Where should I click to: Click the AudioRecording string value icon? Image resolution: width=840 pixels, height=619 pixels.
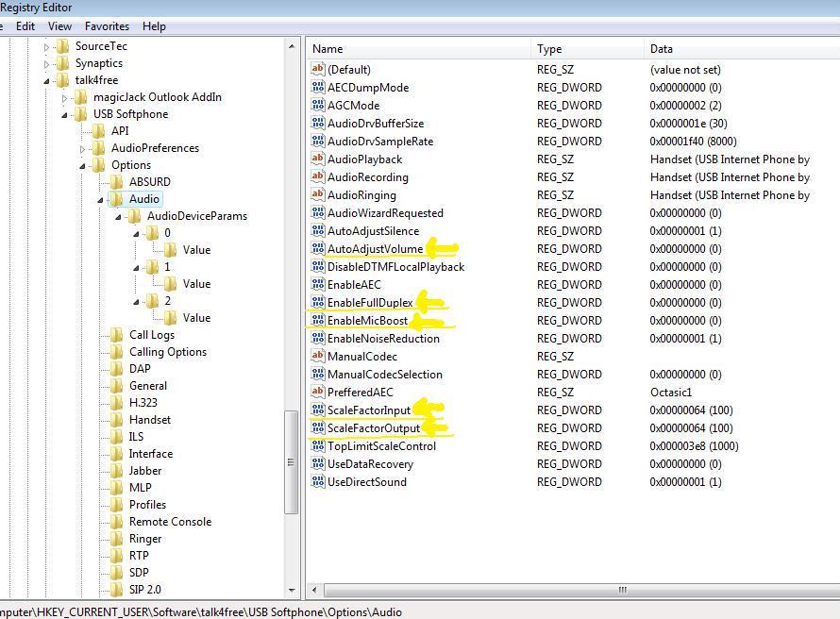pos(318,176)
